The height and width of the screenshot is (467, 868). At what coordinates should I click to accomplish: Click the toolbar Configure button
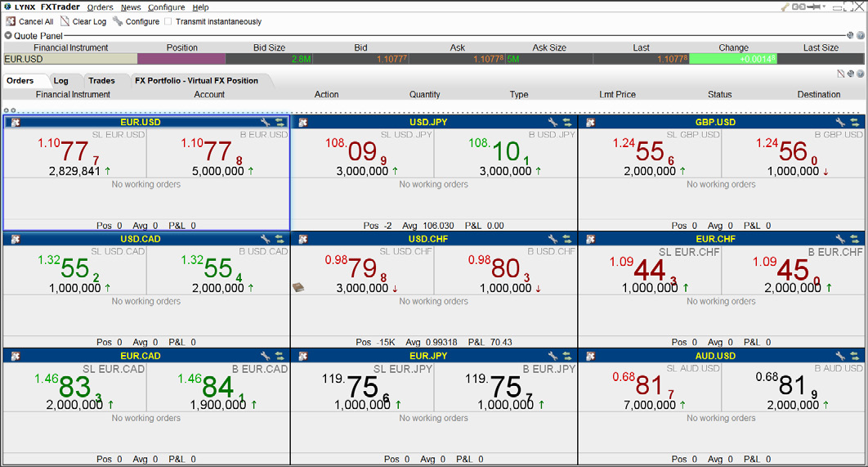tap(136, 21)
